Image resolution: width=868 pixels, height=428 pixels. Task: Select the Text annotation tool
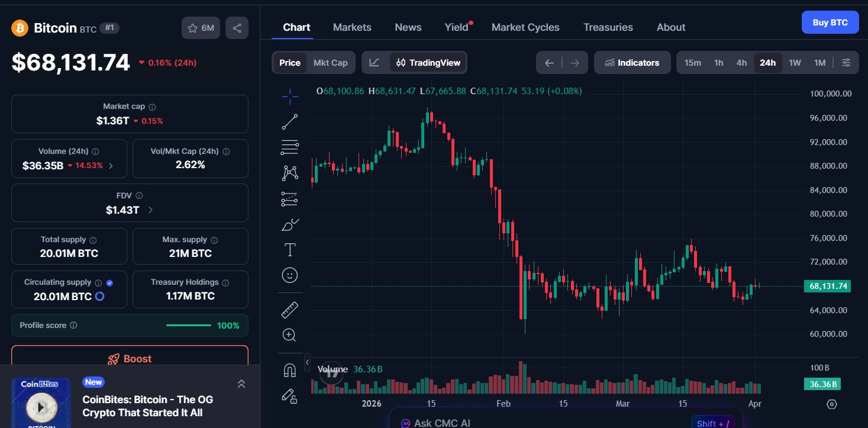click(289, 249)
